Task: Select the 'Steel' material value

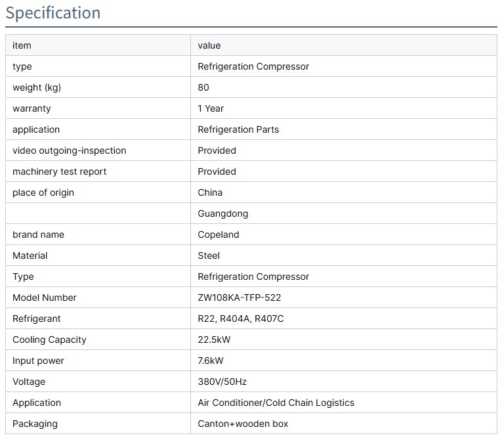Action: tap(209, 255)
